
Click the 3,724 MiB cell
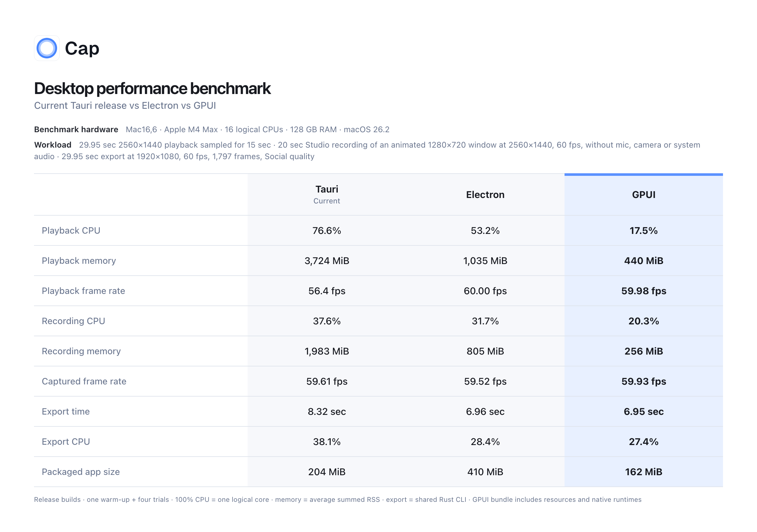click(x=327, y=261)
